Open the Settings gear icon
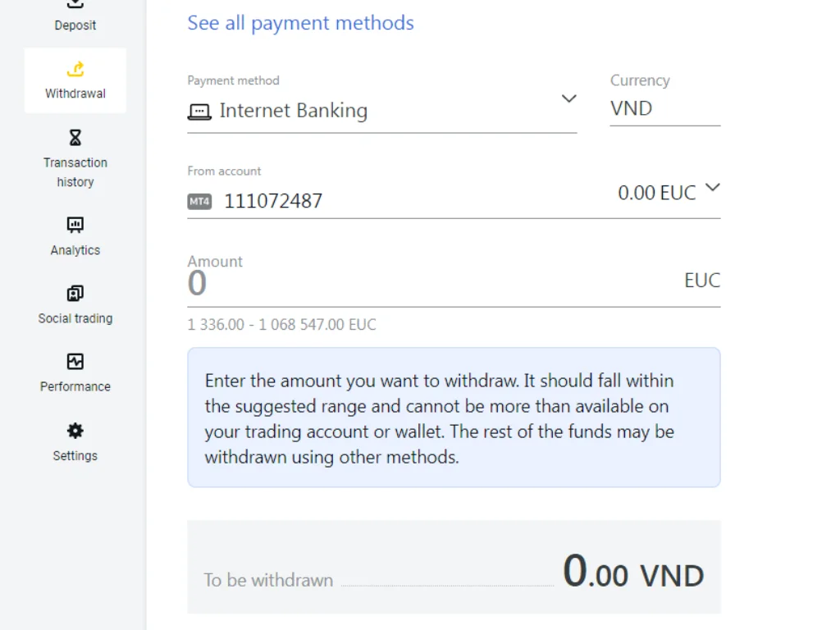 75,431
